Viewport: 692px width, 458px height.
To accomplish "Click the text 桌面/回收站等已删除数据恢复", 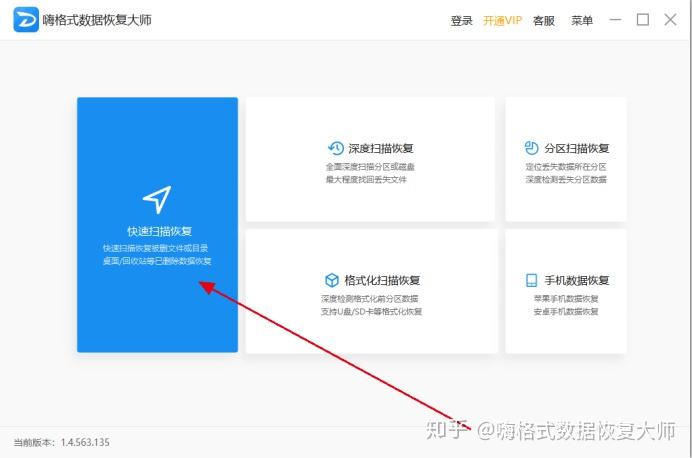I will [157, 261].
